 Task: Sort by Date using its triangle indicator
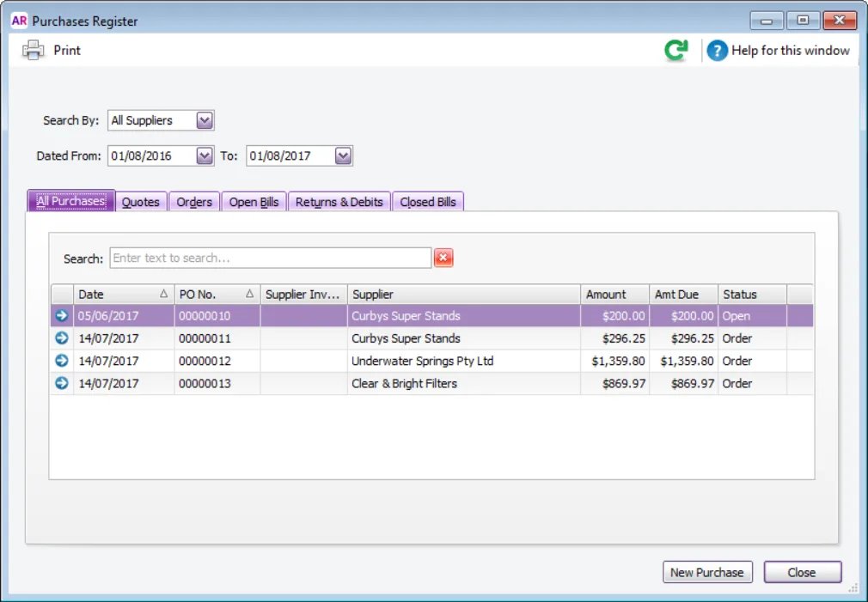(163, 294)
